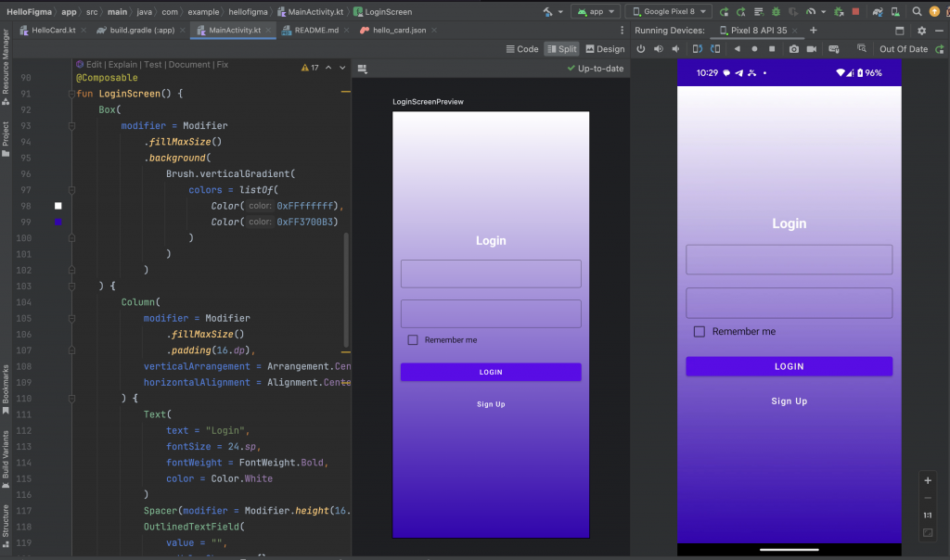Click the red Stop button
This screenshot has width=950, height=560.
pos(855,11)
